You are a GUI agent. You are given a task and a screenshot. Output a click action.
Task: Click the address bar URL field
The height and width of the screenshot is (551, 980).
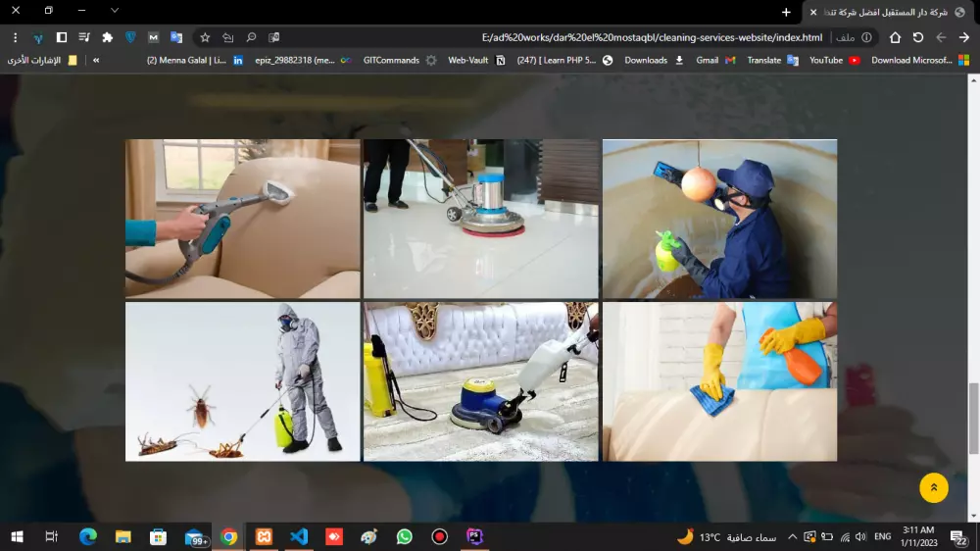click(652, 37)
